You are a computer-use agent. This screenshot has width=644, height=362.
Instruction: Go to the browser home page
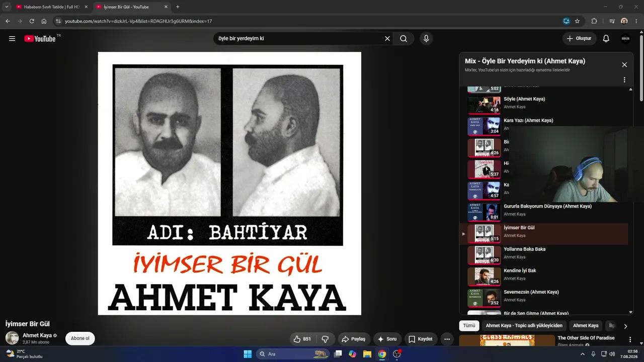pos(44,21)
